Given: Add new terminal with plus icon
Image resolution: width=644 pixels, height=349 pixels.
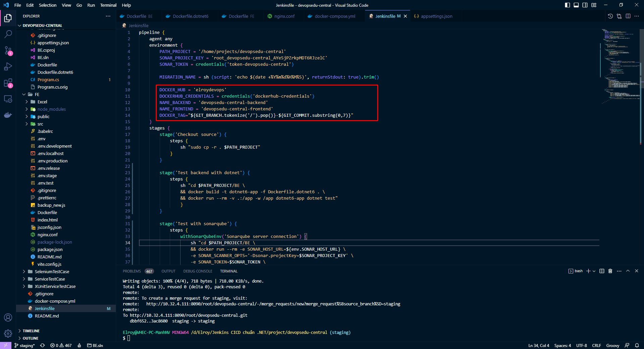Looking at the screenshot, I should pos(588,271).
